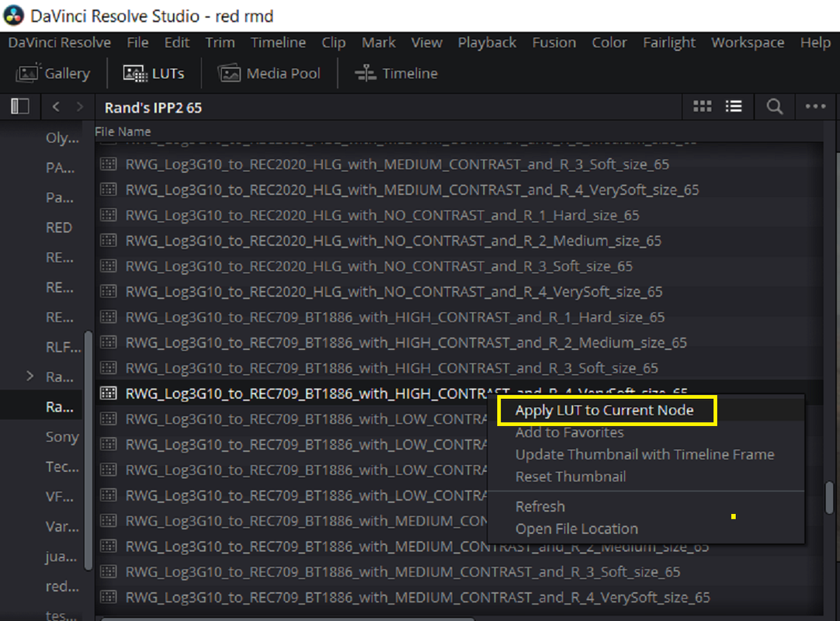Select REC2020_HLG NO_CONTRAST R_1_Hard LUT
The image size is (840, 621).
point(382,215)
